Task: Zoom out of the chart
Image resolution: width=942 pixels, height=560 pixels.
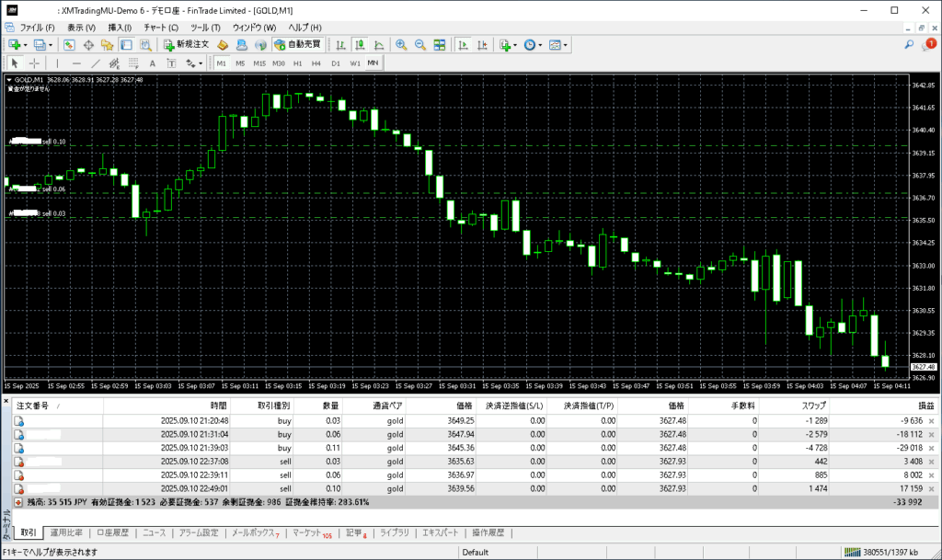Action: pyautogui.click(x=420, y=44)
